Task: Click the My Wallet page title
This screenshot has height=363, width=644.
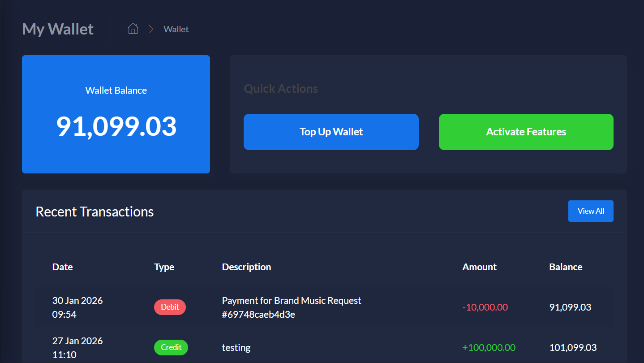Action: (x=58, y=29)
